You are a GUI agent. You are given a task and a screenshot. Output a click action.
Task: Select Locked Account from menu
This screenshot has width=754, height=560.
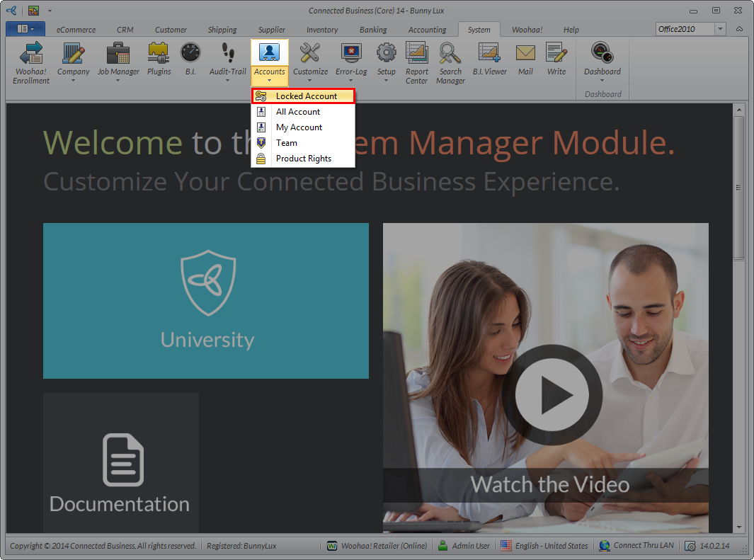click(x=306, y=96)
